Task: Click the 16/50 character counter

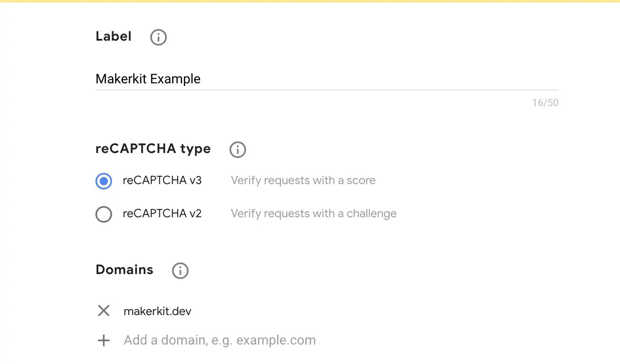Action: click(545, 103)
